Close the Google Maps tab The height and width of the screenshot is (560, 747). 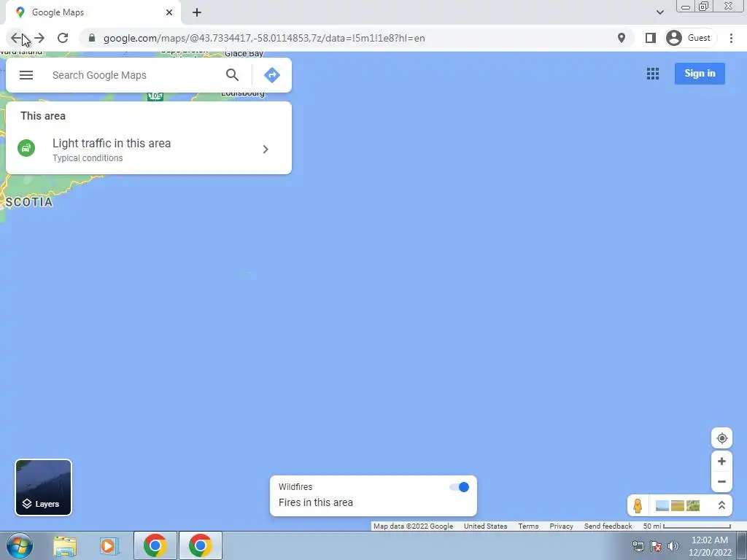(x=169, y=12)
